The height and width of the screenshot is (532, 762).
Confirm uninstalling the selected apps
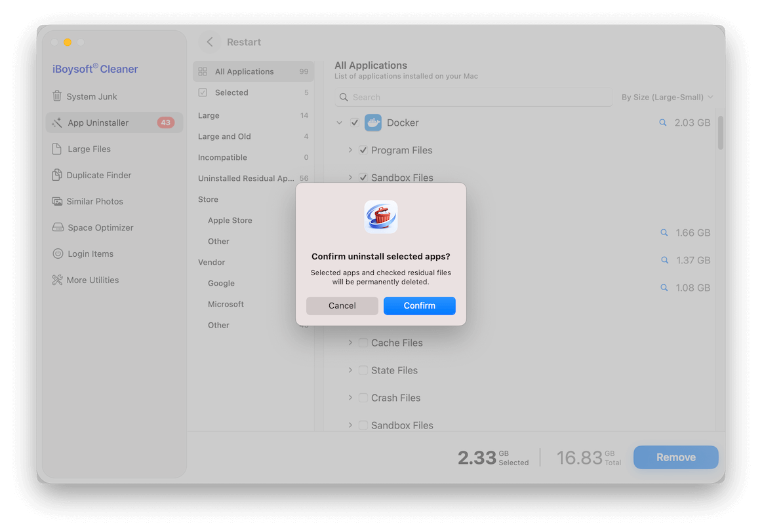pos(419,305)
